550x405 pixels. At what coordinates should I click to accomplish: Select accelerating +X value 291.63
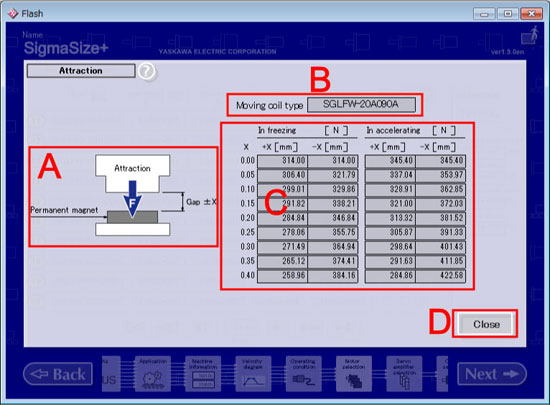[390, 262]
